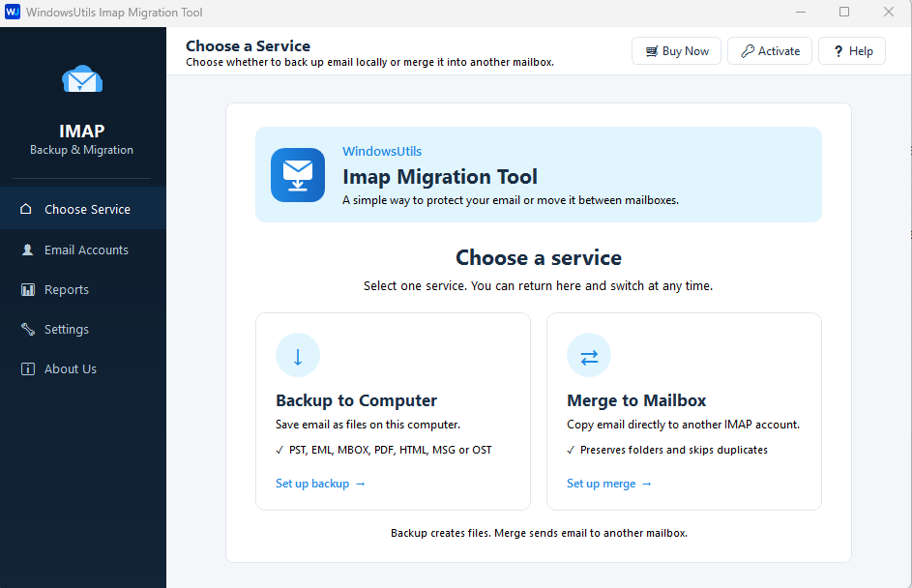Click the 'Choose a service' center heading

pos(539,257)
